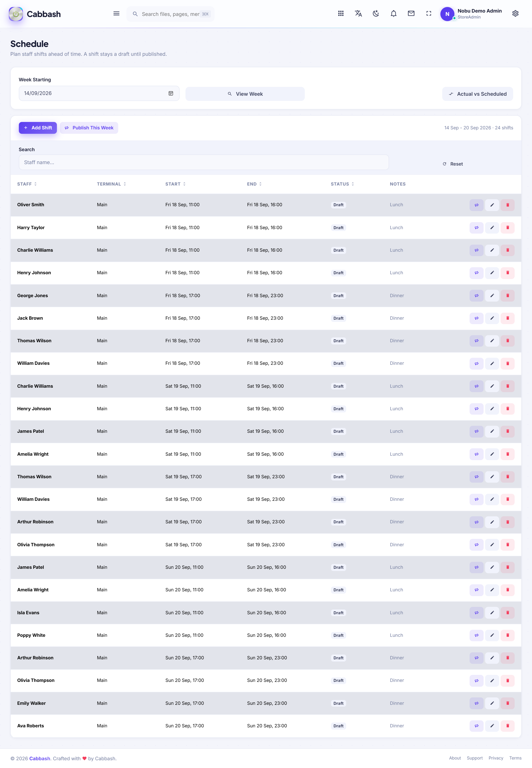This screenshot has width=532, height=768.
Task: Sort table by Start column
Action: 175,184
